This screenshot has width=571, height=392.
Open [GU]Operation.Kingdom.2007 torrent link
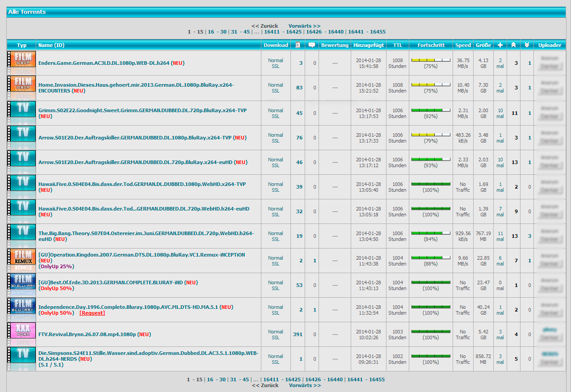coord(142,255)
